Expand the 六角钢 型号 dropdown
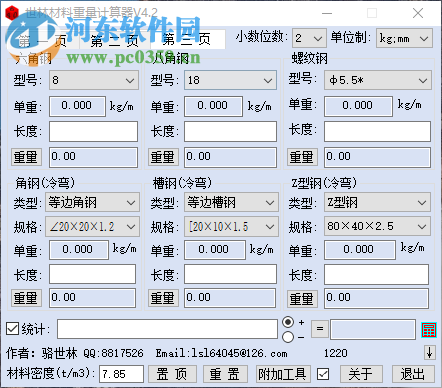Viewport: 442px width, 388px height. pos(94,80)
